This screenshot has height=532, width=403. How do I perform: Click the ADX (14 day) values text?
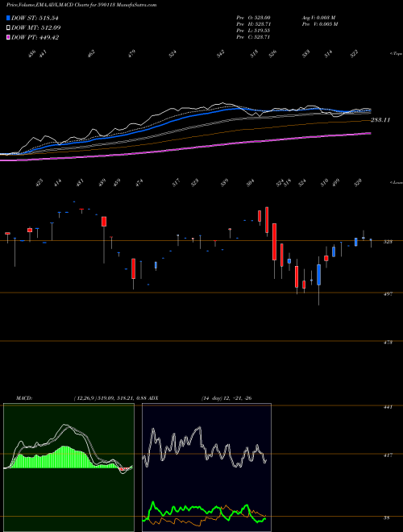point(226,398)
